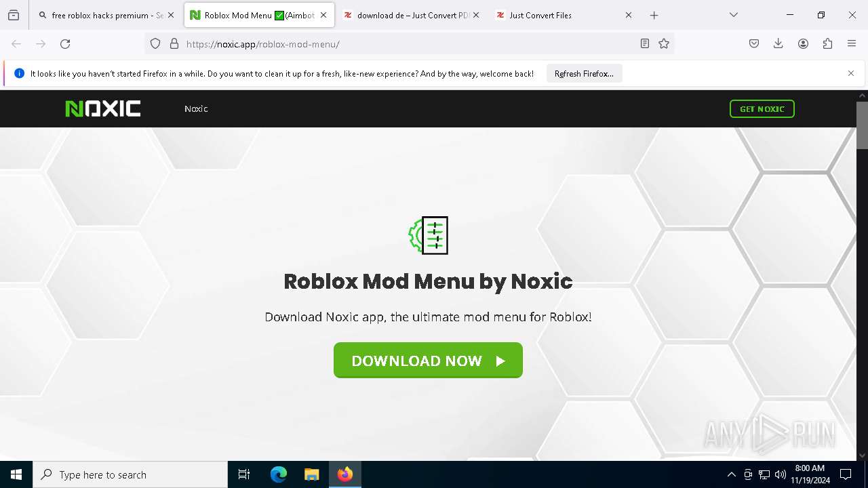Screen dimensions: 868x488
Task: Click the scrollbar down arrow
Action: click(x=862, y=455)
